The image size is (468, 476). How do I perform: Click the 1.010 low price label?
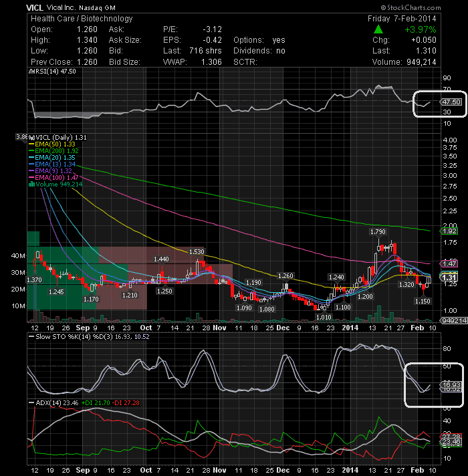pyautogui.click(x=324, y=317)
